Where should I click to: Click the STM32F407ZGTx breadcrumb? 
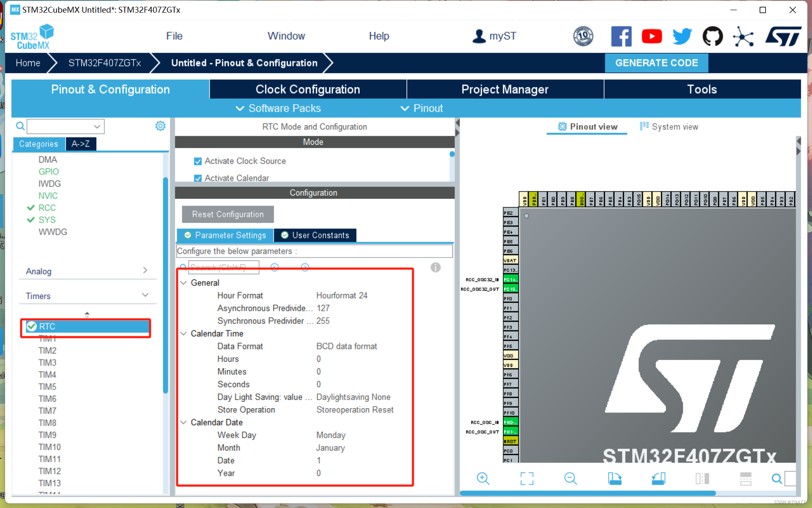(x=105, y=63)
